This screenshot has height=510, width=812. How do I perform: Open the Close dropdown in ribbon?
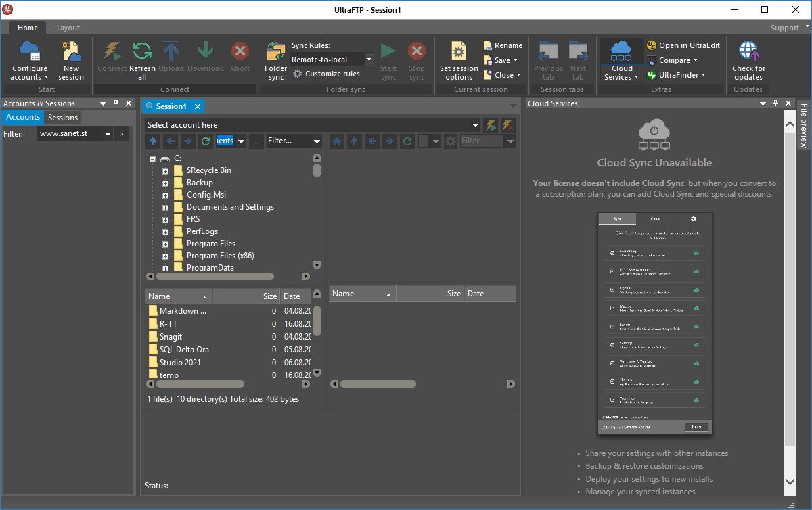503,75
